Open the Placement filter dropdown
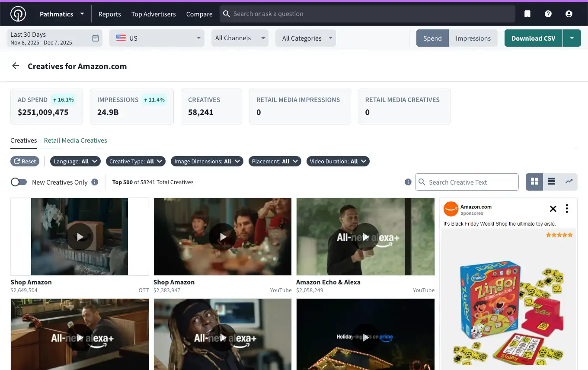 pyautogui.click(x=275, y=161)
